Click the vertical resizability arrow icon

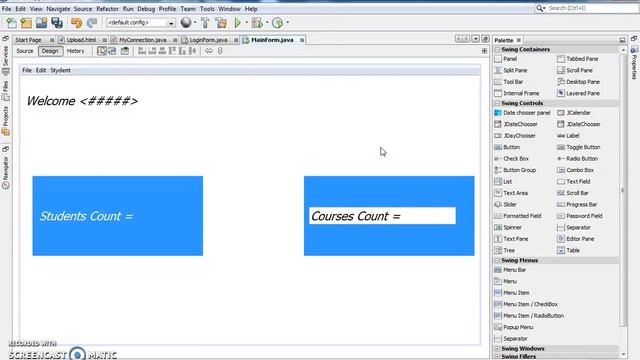coord(220,51)
